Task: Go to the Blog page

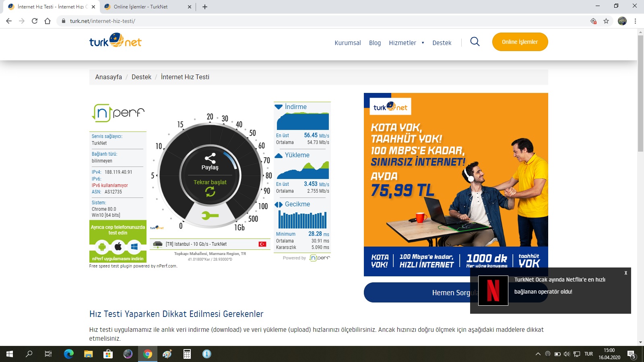Action: [x=375, y=43]
